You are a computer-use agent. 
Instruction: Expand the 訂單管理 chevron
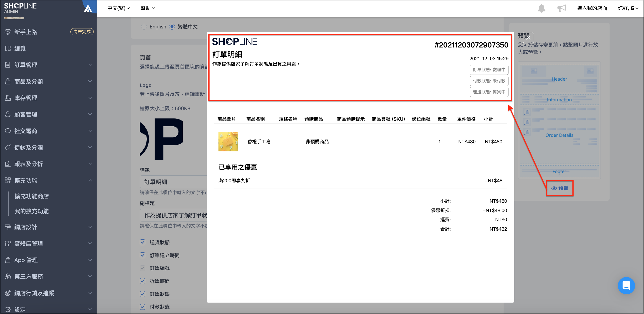(90, 65)
